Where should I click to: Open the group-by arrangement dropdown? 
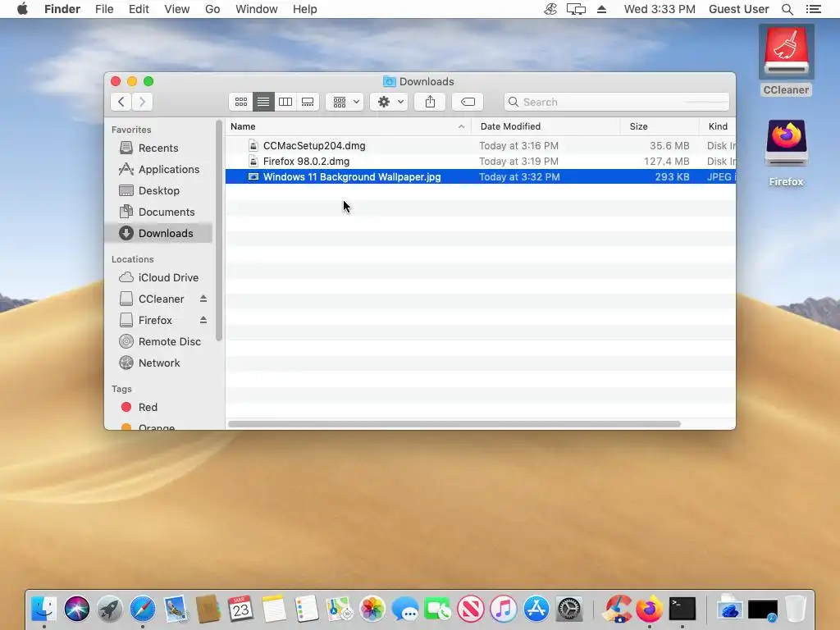click(345, 102)
